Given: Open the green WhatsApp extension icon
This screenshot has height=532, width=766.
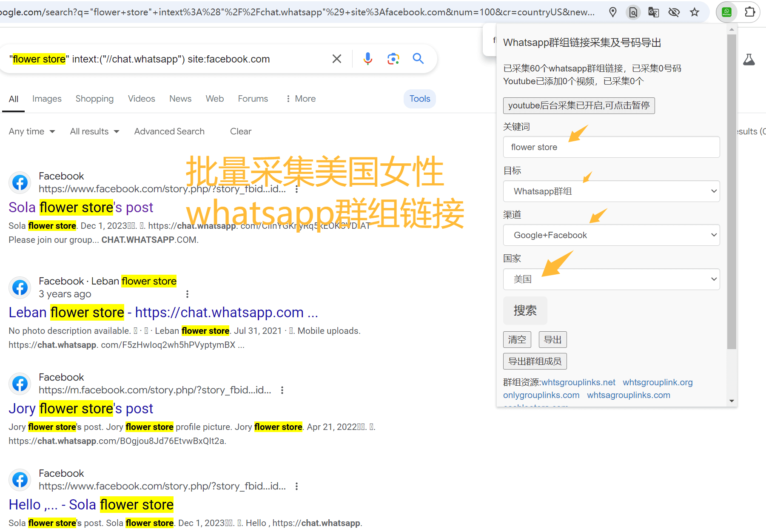Looking at the screenshot, I should [727, 12].
